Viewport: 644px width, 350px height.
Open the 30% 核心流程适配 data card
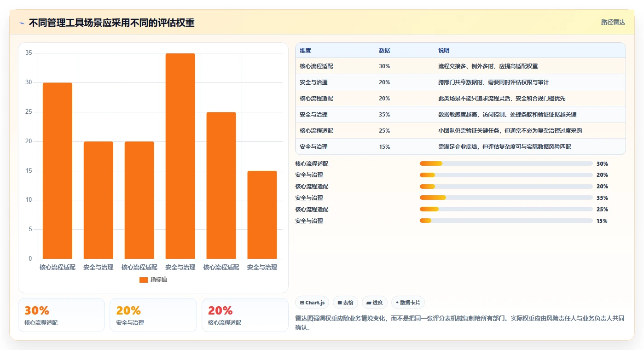pos(61,315)
